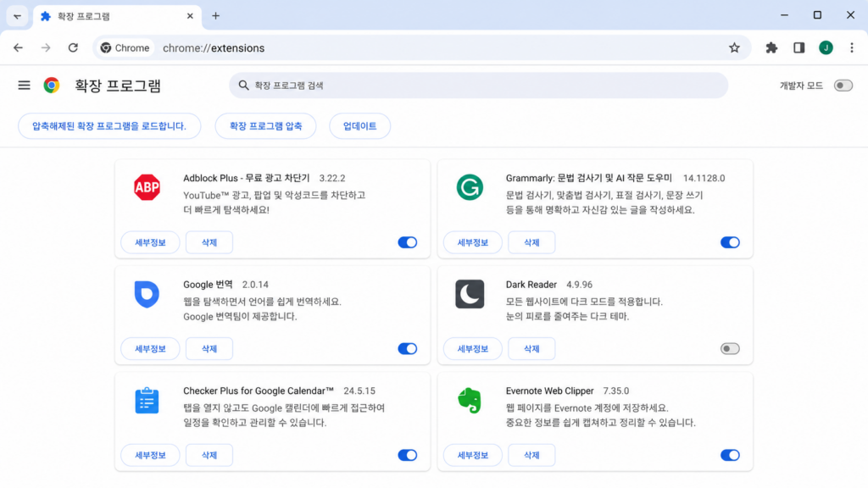The width and height of the screenshot is (868, 488).
Task: Click 삭제 for Grammarly
Action: pos(531,242)
